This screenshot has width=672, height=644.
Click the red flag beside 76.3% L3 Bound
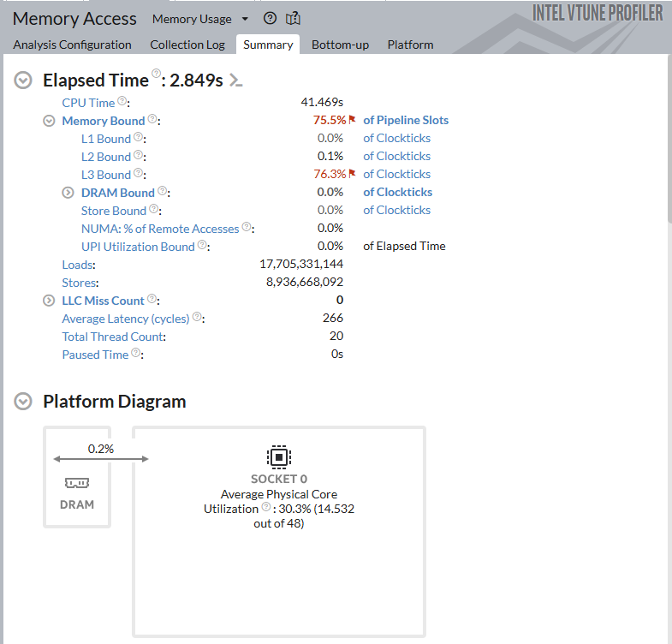(353, 174)
